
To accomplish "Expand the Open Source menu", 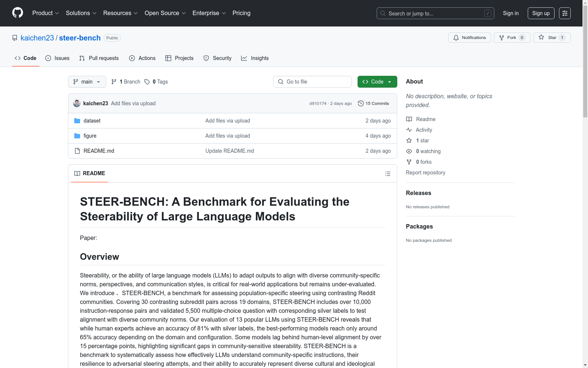I will 165,13.
